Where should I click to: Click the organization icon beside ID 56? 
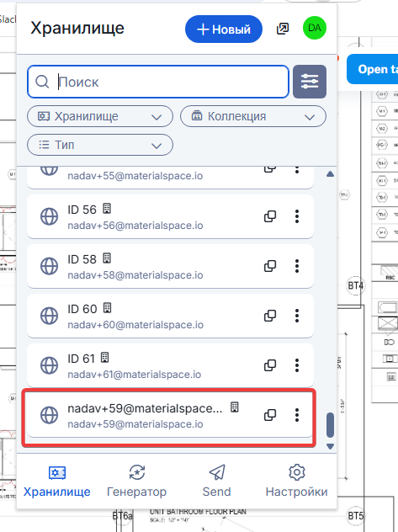coord(107,208)
